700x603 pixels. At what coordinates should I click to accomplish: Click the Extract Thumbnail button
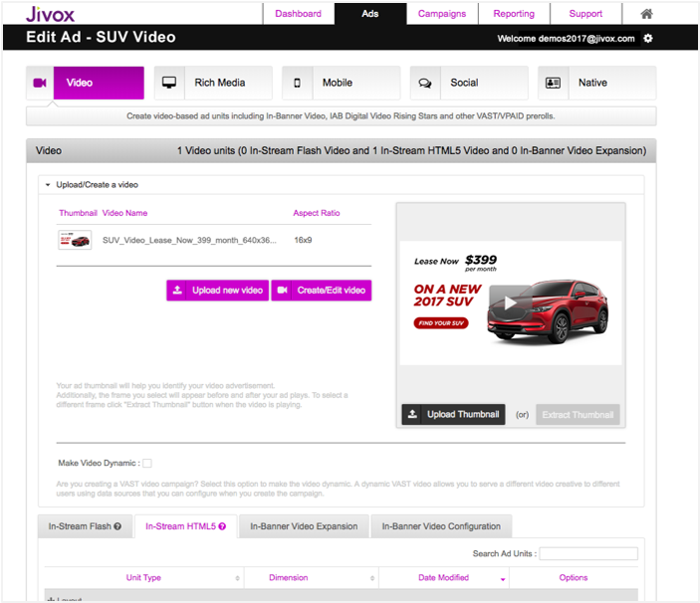pos(578,414)
